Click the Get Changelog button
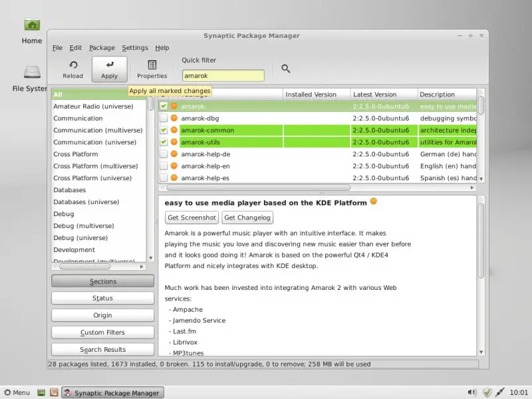This screenshot has width=532, height=399. (x=247, y=217)
